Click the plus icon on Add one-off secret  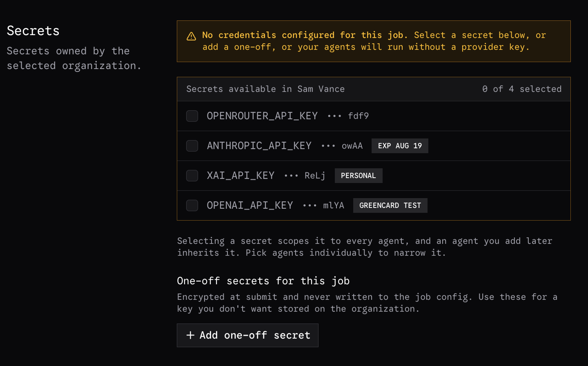pos(190,335)
